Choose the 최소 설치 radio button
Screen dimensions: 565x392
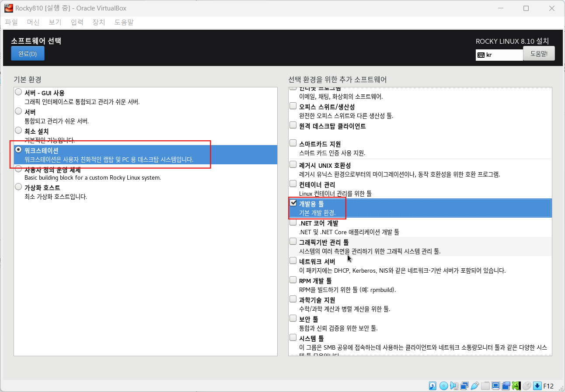[x=18, y=131]
